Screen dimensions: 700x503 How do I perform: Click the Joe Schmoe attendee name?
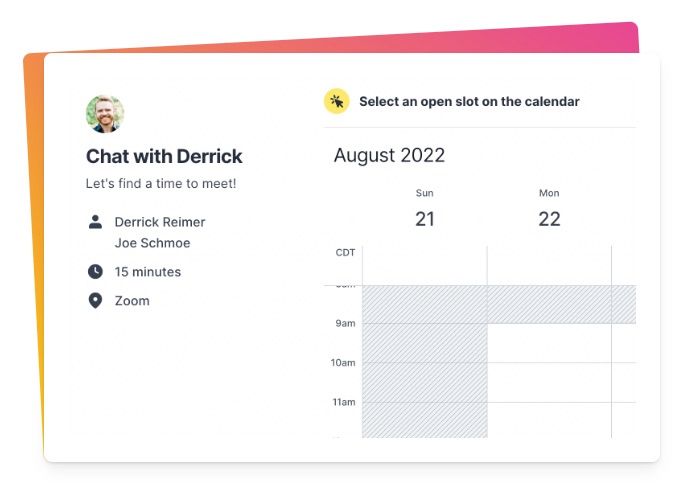pos(152,243)
